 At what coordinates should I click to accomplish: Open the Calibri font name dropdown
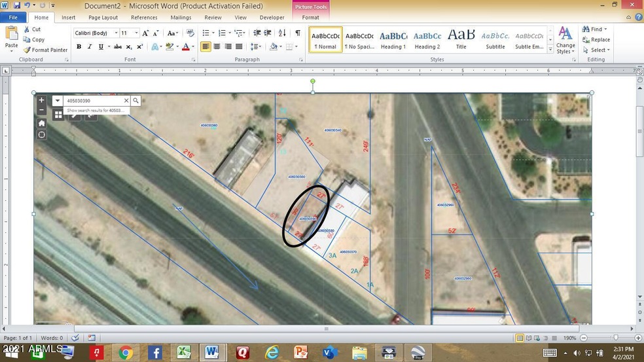click(116, 33)
